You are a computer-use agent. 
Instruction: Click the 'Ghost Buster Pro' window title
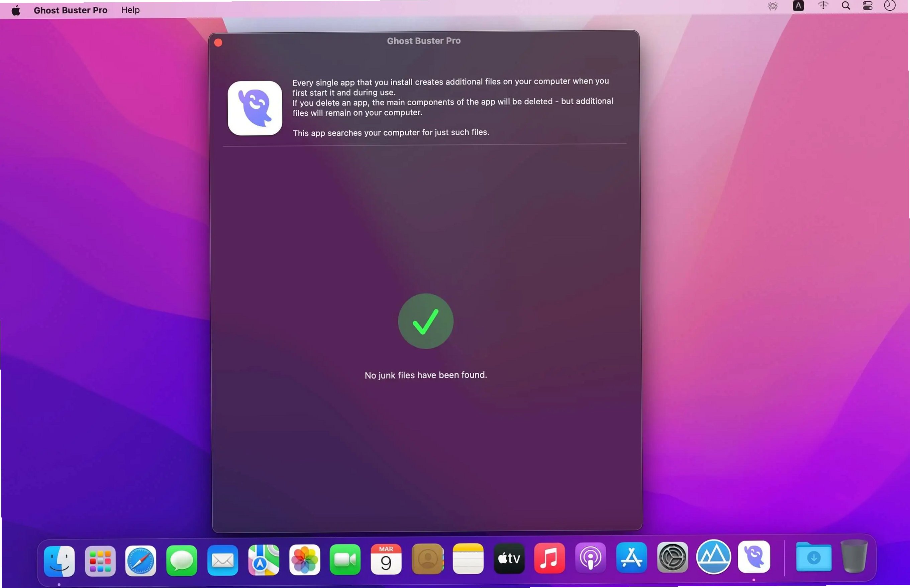[423, 41]
